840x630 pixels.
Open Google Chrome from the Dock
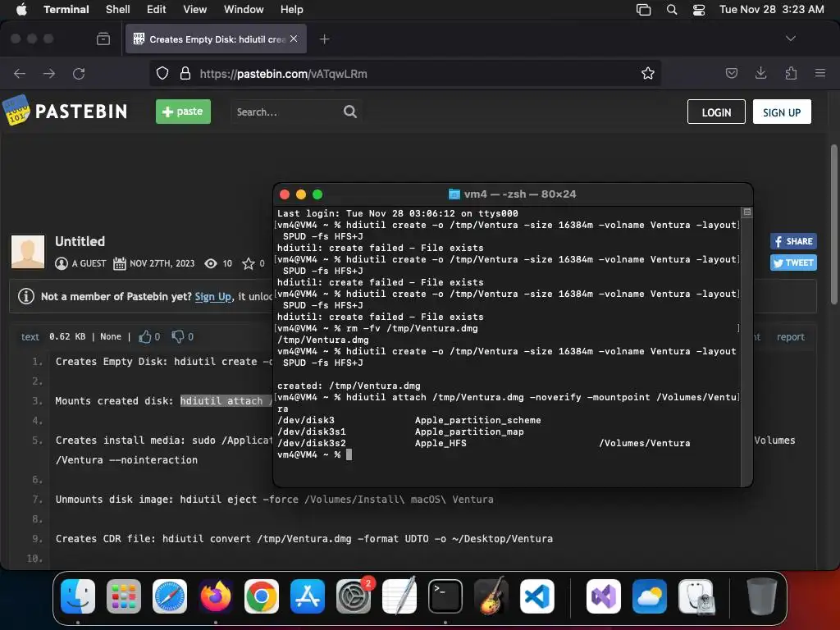tap(262, 596)
